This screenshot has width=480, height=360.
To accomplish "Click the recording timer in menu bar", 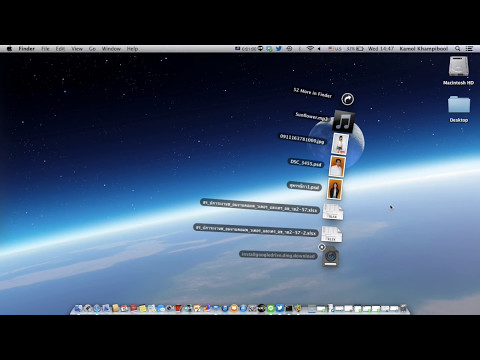I will (x=246, y=49).
